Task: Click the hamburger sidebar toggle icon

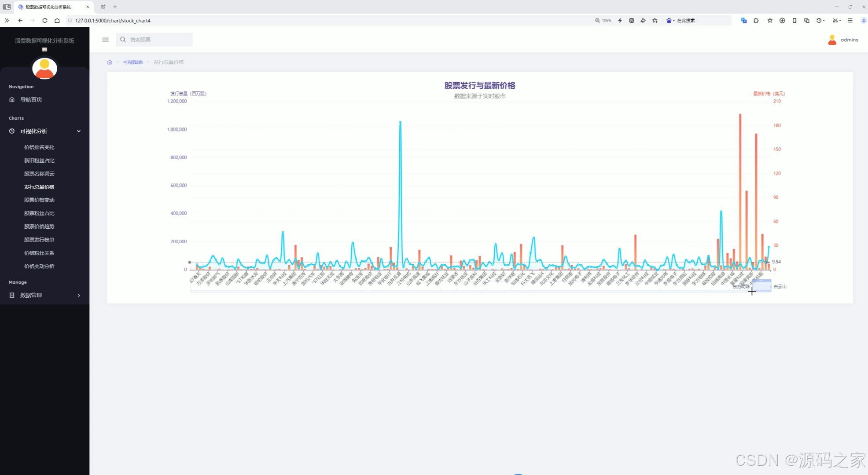Action: (x=105, y=40)
